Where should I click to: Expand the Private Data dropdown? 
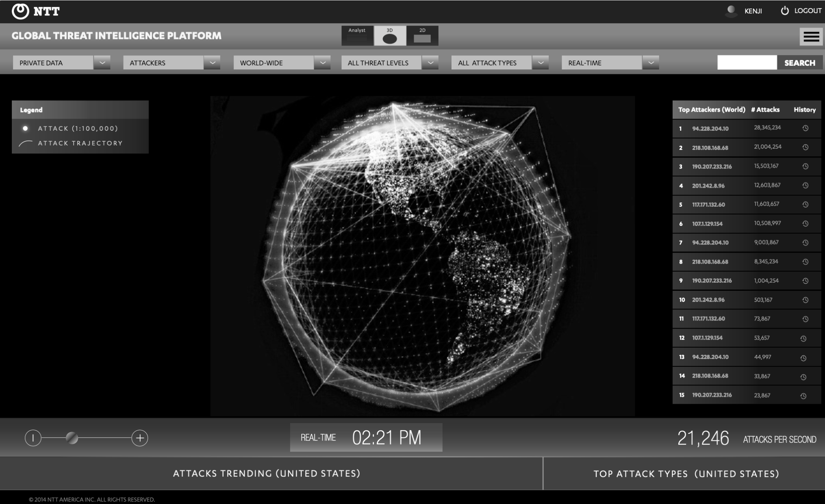click(x=102, y=63)
